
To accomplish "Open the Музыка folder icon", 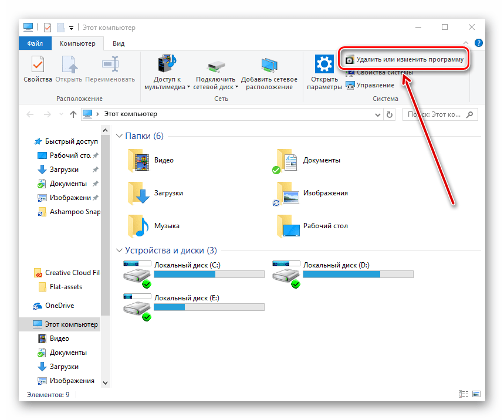I will pos(139,226).
